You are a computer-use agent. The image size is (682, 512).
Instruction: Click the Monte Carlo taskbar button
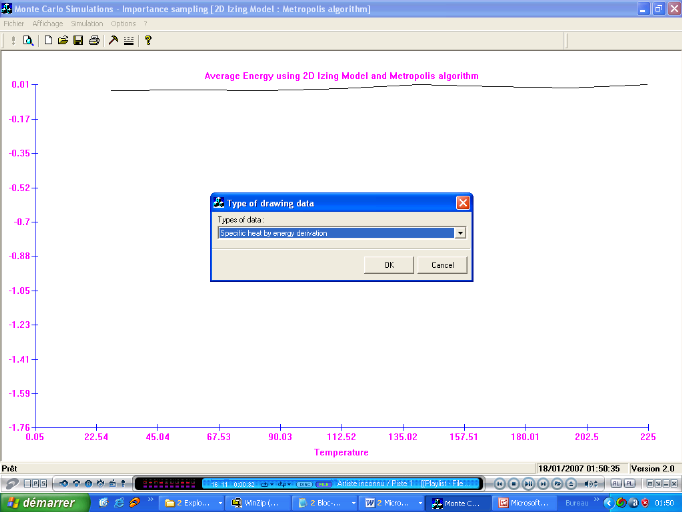click(x=459, y=503)
